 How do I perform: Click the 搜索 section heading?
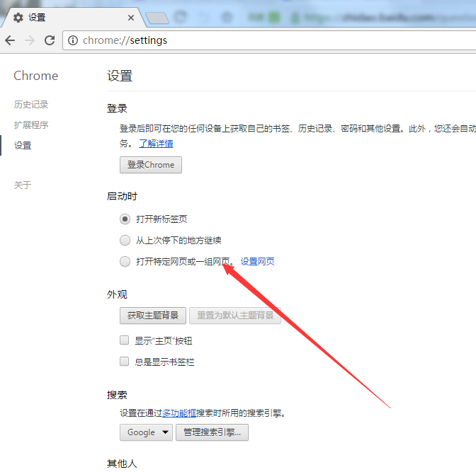coord(117,395)
